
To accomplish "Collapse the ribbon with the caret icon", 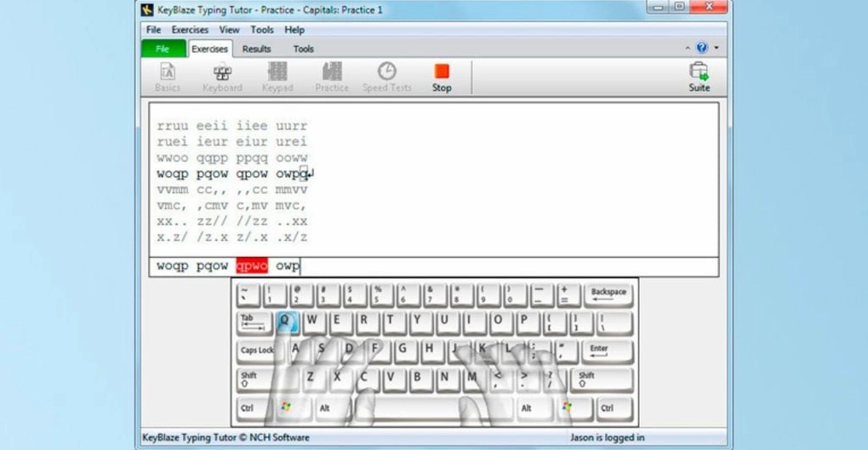I will click(x=688, y=48).
